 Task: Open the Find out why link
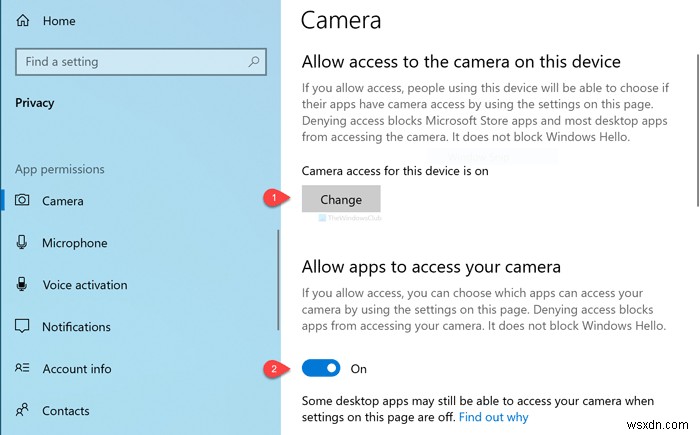coord(493,417)
